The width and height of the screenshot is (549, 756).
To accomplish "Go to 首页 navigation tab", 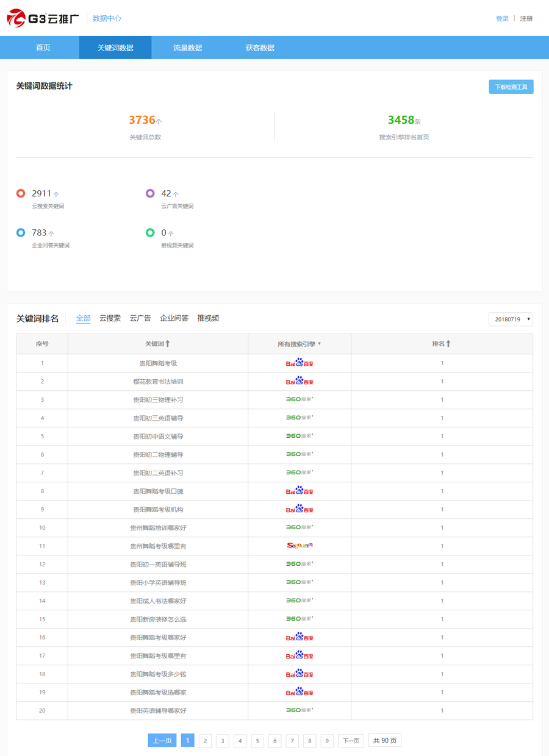I will 43,48.
